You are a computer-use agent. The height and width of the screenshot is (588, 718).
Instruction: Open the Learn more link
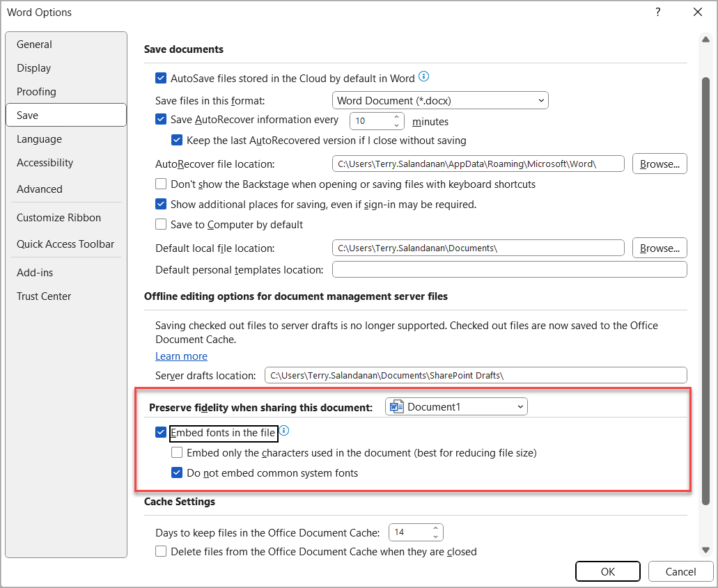[181, 356]
